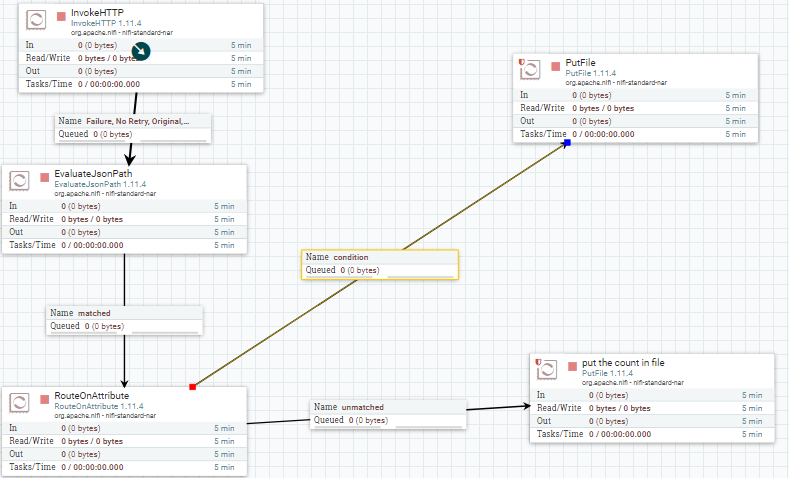Click the 'put the count in file' title
This screenshot has width=789, height=478.
623,363
